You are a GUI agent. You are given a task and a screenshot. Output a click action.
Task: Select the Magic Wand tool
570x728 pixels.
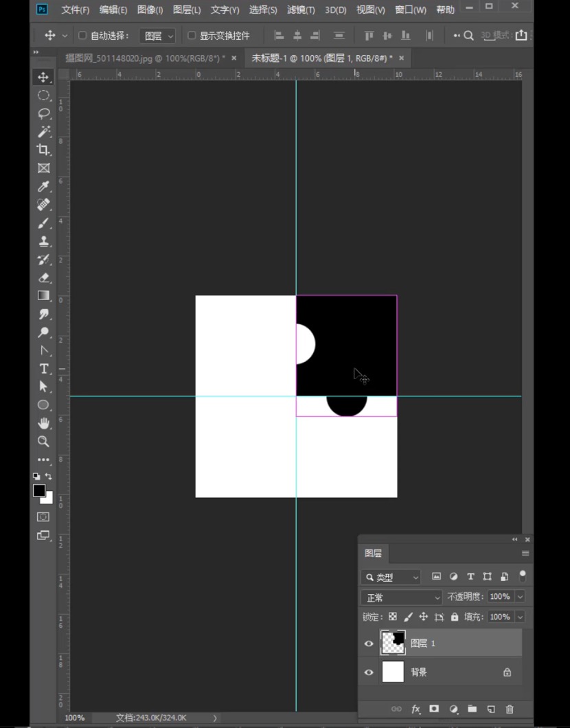tap(44, 131)
